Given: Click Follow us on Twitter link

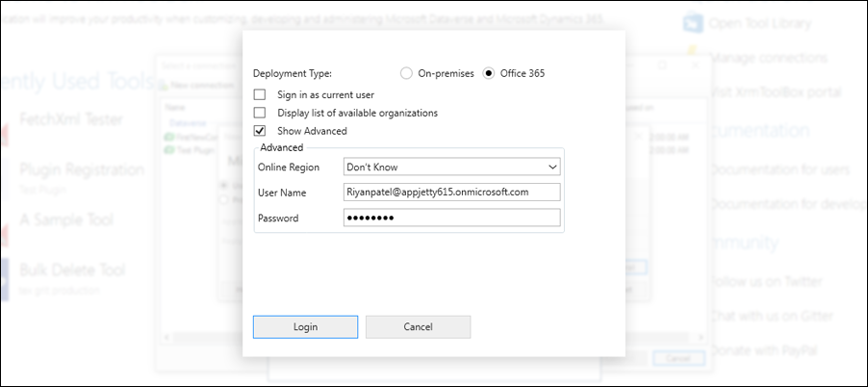Looking at the screenshot, I should pyautogui.click(x=766, y=281).
